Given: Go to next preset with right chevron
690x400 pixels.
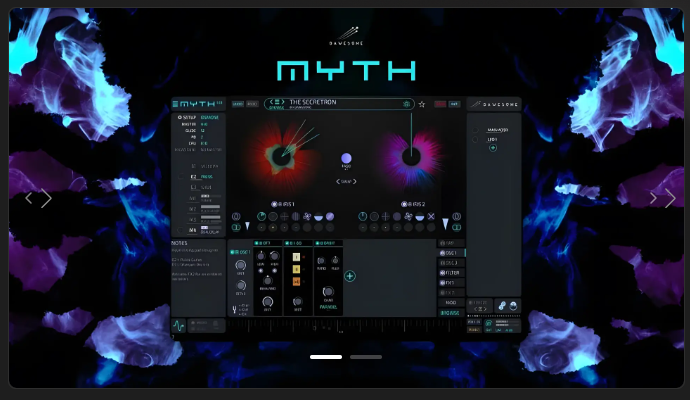Looking at the screenshot, I should [x=284, y=102].
